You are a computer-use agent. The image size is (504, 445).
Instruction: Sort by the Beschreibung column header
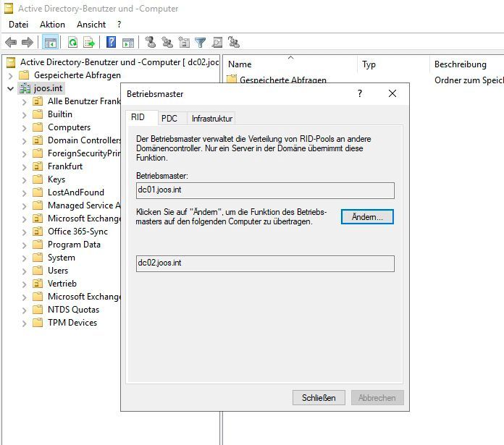[467, 64]
